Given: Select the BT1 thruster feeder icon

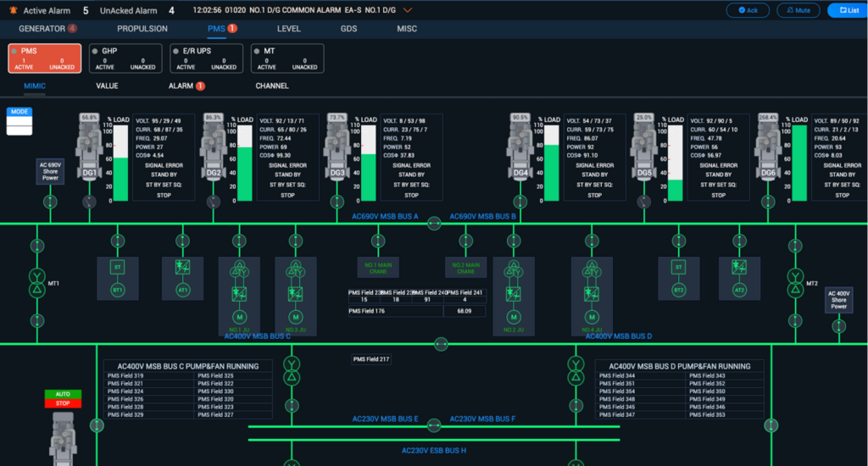Looking at the screenshot, I should [x=118, y=278].
